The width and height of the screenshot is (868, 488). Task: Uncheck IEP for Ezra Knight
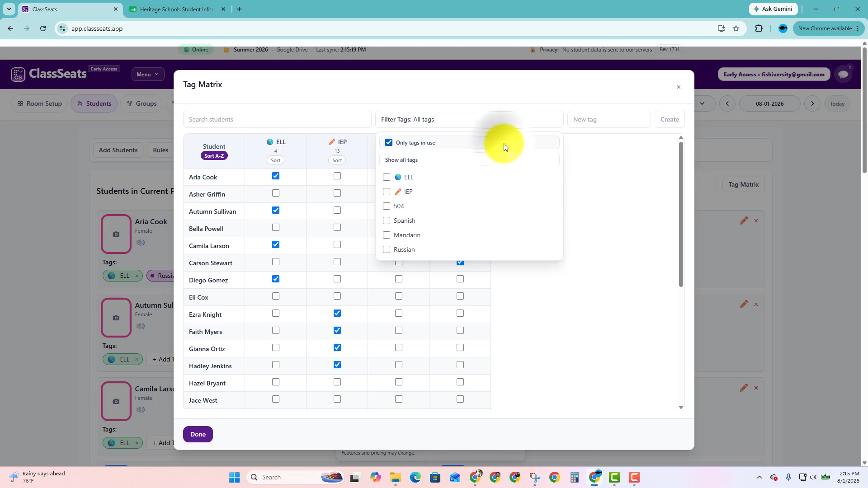(337, 314)
